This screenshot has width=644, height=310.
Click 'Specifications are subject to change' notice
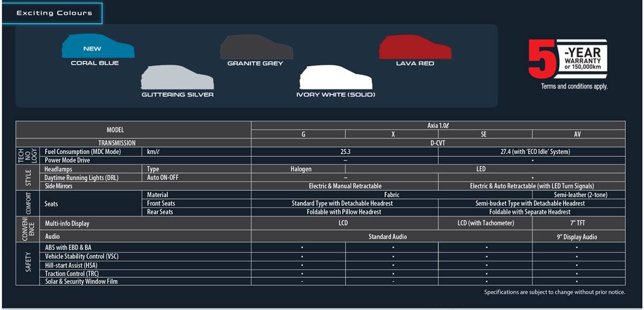click(554, 292)
